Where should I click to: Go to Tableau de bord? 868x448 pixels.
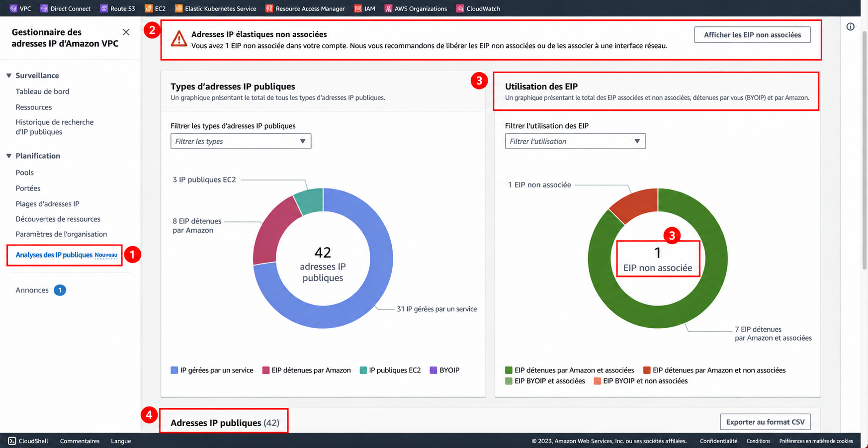point(42,91)
